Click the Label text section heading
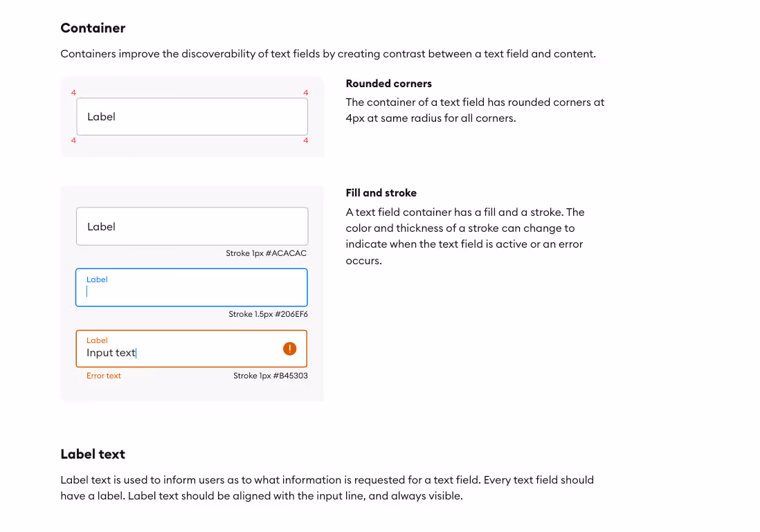The image size is (760, 532). 92,454
